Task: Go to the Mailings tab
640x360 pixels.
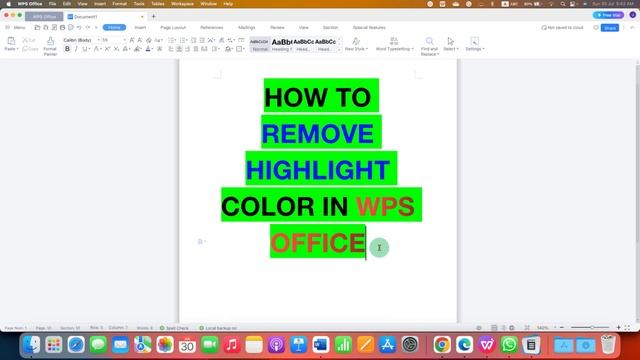Action: click(x=247, y=27)
